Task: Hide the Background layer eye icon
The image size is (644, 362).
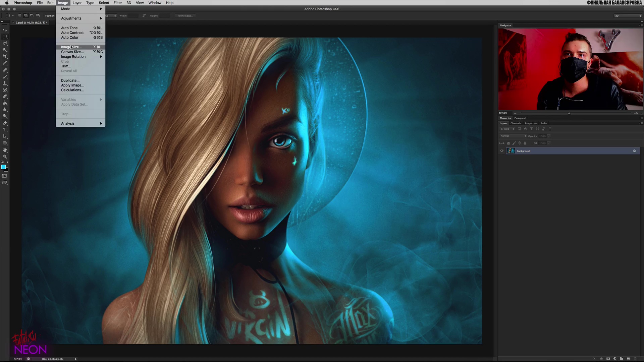Action: [502, 151]
